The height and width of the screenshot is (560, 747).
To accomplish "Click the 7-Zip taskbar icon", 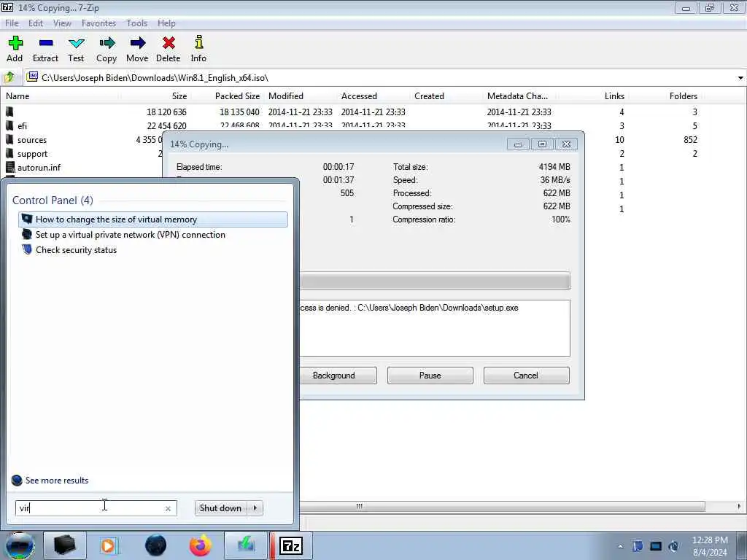I will pos(290,545).
